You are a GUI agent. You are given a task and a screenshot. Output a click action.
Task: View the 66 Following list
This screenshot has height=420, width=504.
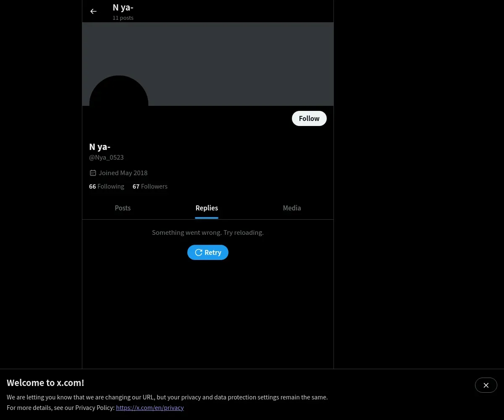pyautogui.click(x=107, y=186)
